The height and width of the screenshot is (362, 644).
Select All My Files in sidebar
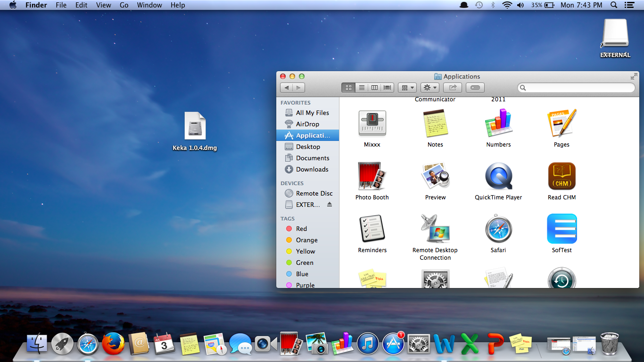pos(307,113)
